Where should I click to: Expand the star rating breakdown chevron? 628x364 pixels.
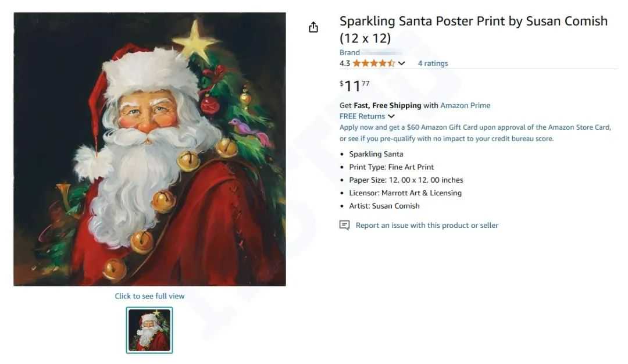[402, 63]
